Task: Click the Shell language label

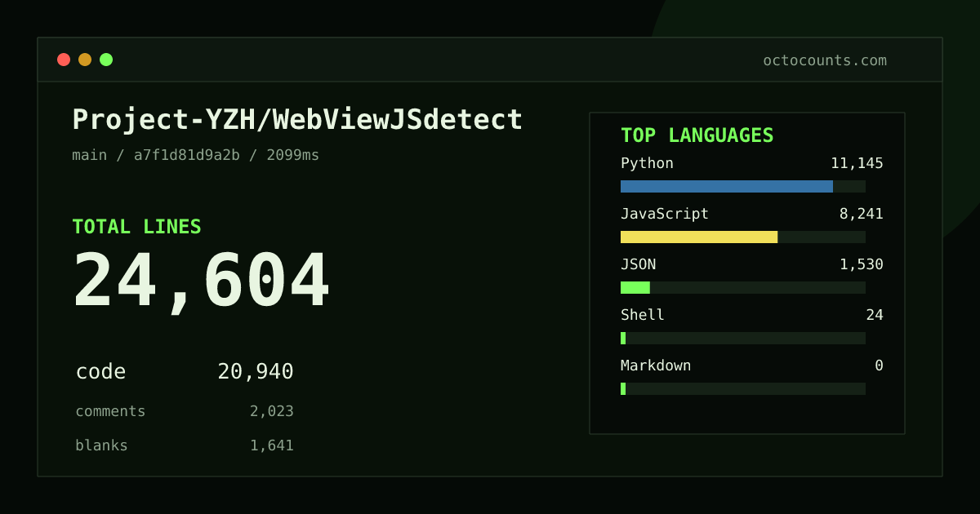Action: [643, 315]
